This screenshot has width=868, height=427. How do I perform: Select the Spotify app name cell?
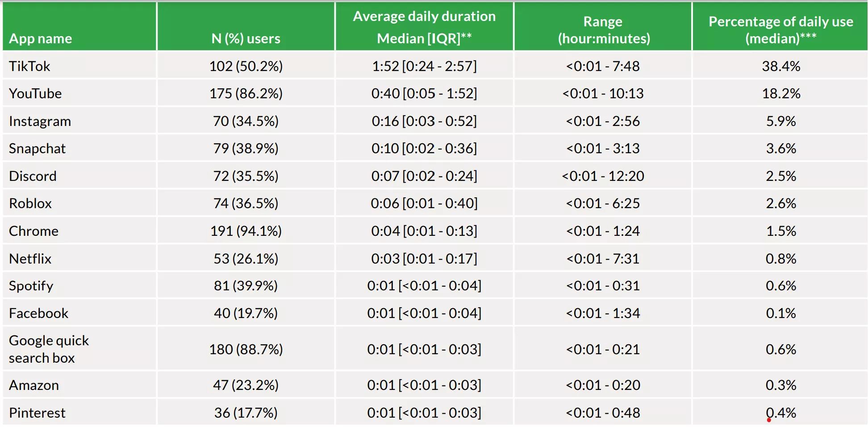[31, 286]
